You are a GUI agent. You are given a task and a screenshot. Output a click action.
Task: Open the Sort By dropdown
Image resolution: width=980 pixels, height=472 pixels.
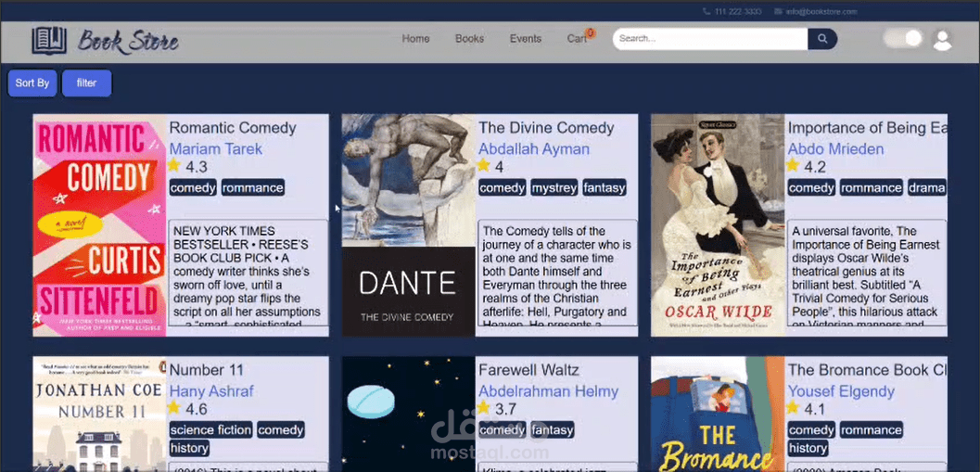[x=32, y=83]
